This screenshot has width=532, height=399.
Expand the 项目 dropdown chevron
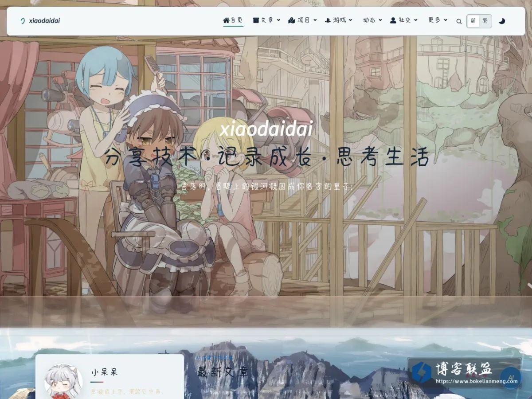coord(315,20)
